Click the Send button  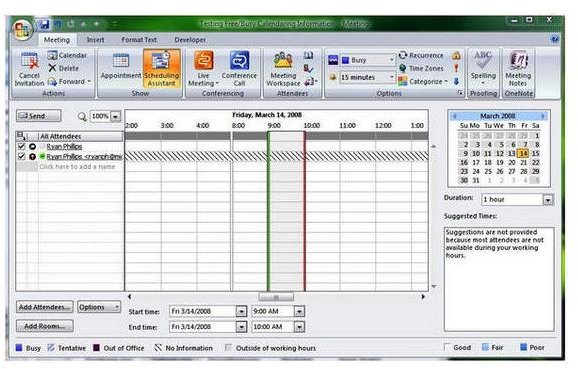click(38, 116)
